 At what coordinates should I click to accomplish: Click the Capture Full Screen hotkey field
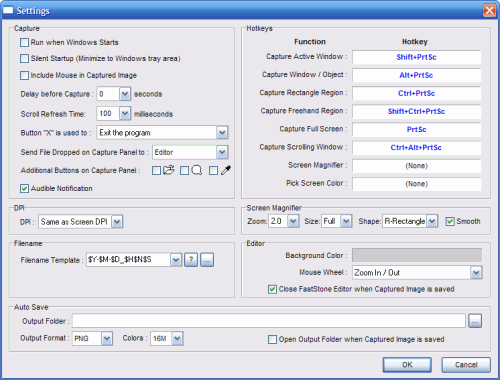coord(417,129)
